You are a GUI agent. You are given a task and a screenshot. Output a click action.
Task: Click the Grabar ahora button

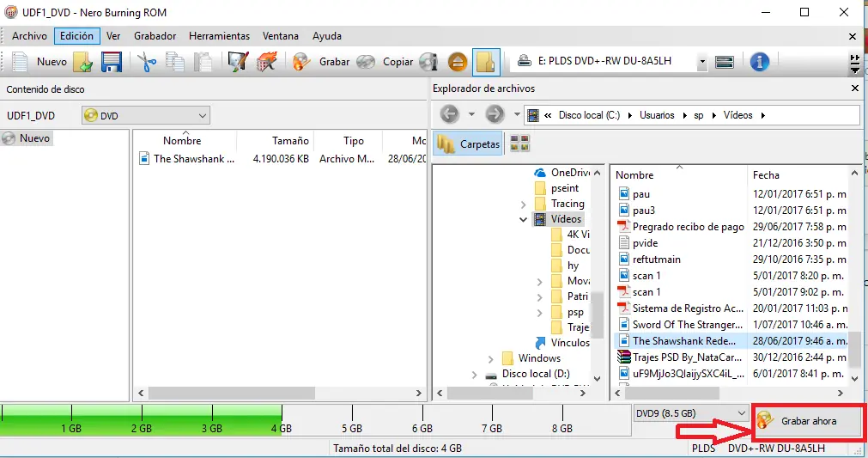tap(808, 421)
